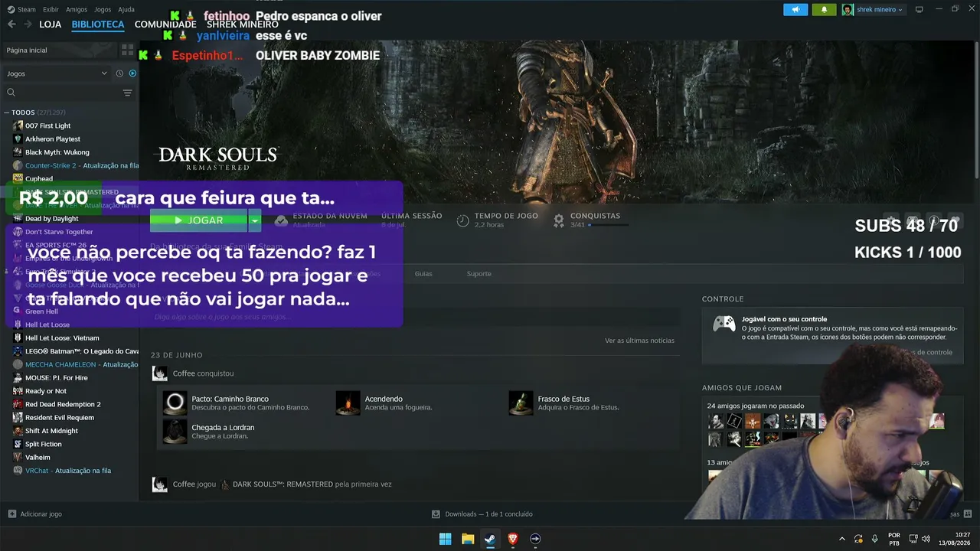Viewport: 980px width, 551px height.
Task: Click Coffee's avatar beside conquistou
Action: point(159,373)
